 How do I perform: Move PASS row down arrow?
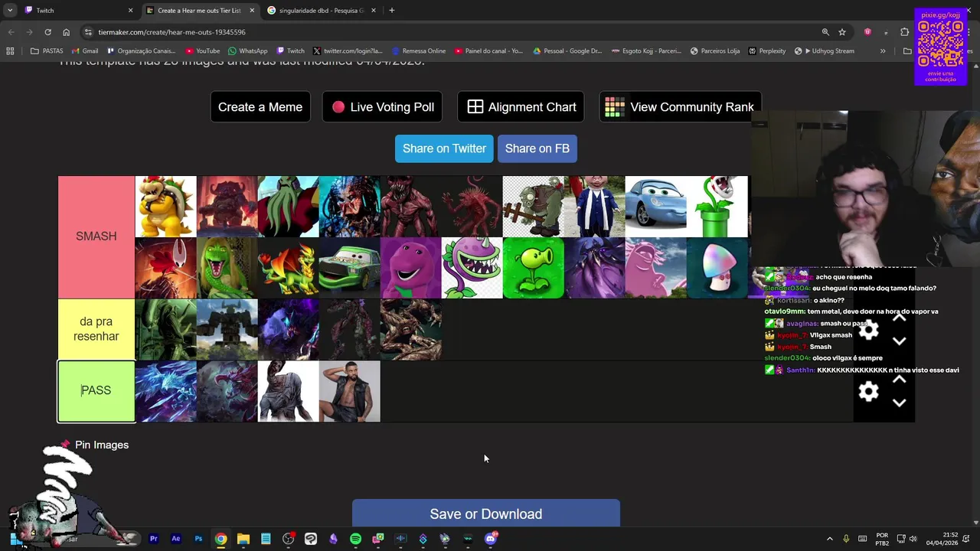tap(900, 403)
